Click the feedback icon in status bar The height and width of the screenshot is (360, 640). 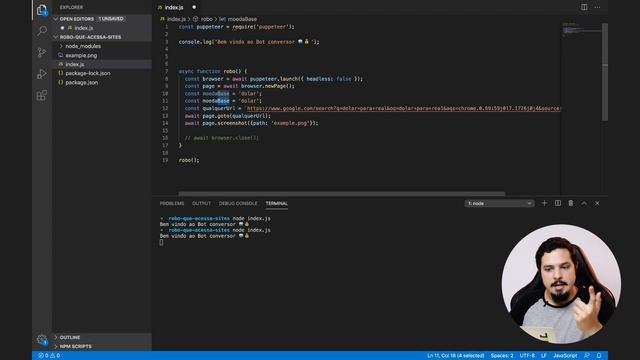tap(587, 356)
